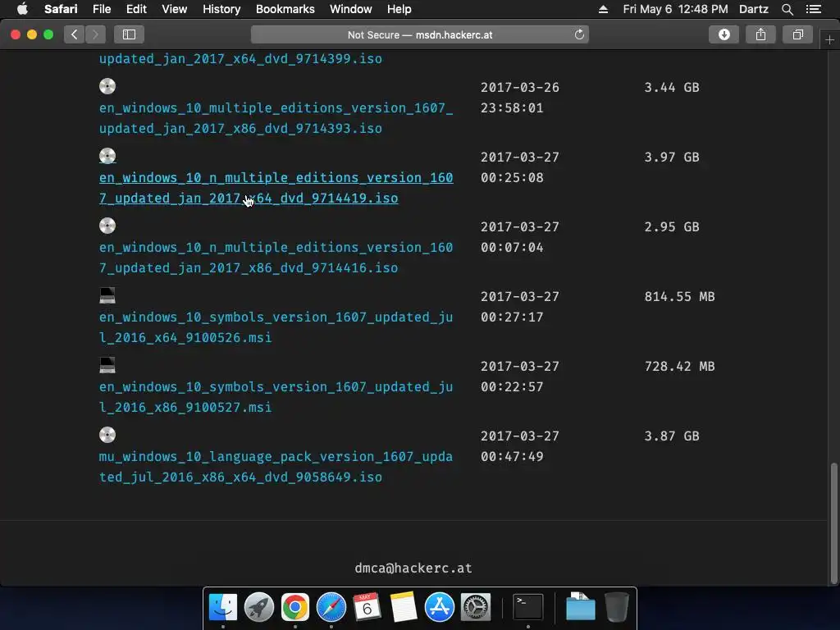Open the History menu
Viewport: 840px width, 630px height.
click(x=221, y=9)
